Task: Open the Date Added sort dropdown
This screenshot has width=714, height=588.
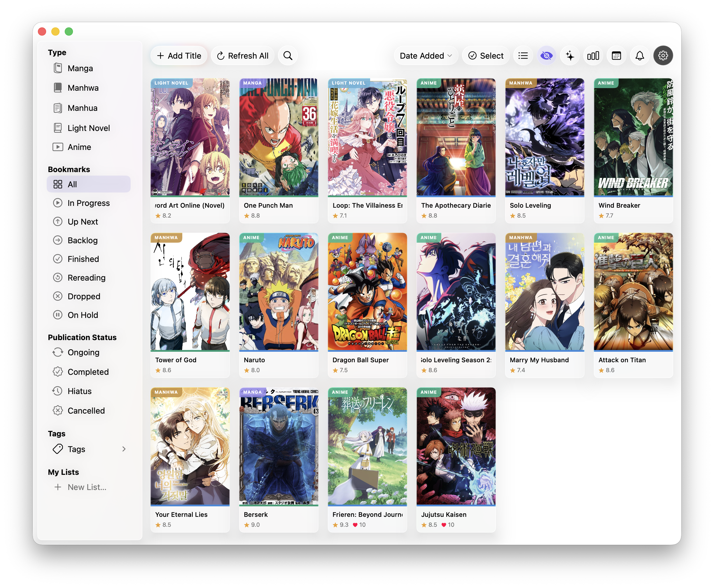Action: (426, 55)
